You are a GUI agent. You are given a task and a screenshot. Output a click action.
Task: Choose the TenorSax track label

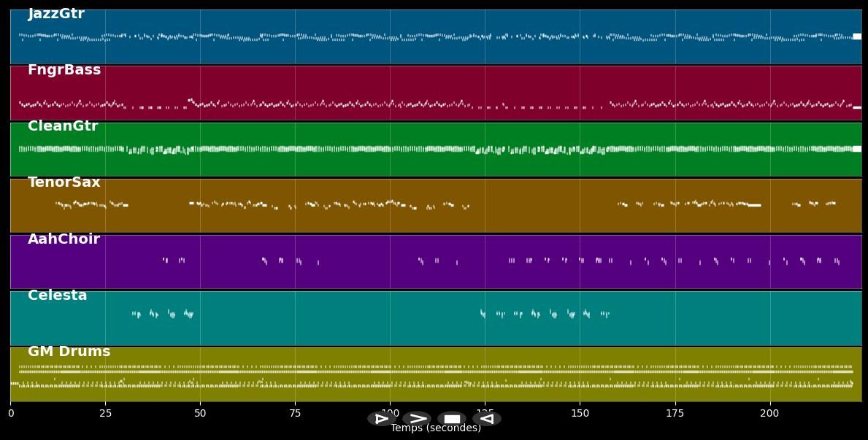point(64,182)
